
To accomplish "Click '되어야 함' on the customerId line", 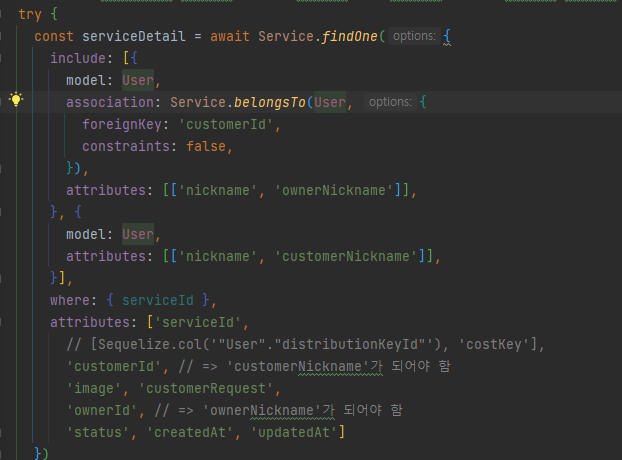I will [x=421, y=366].
